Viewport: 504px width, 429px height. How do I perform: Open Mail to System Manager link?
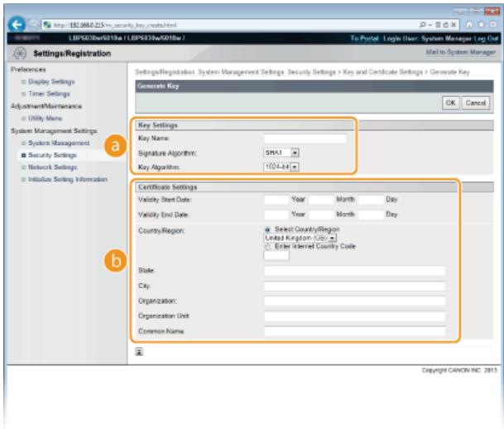click(460, 52)
